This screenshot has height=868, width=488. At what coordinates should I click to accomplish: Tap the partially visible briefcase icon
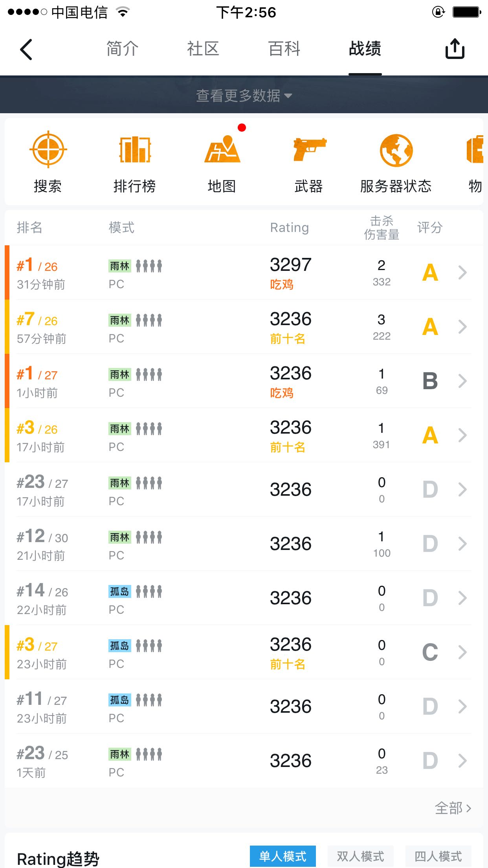point(475,150)
